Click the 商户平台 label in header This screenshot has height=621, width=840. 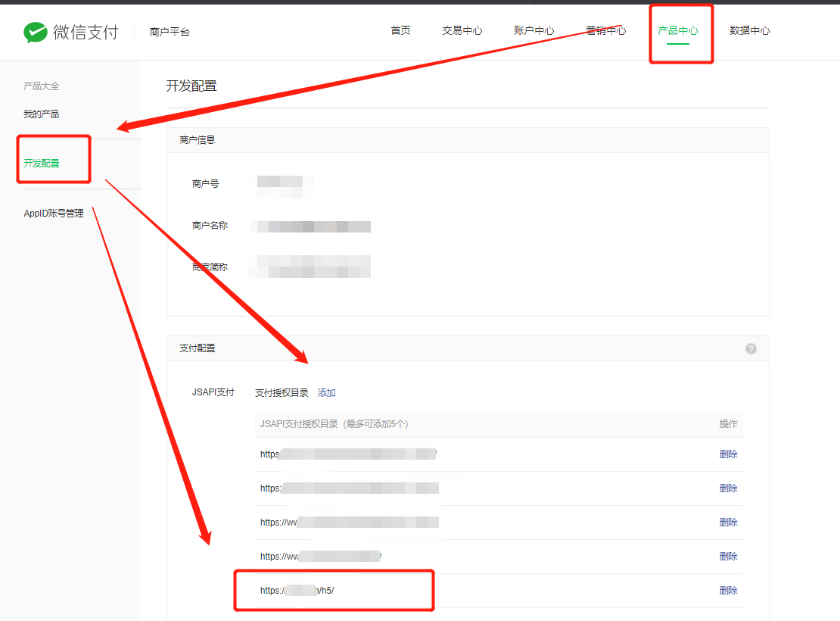[x=170, y=32]
